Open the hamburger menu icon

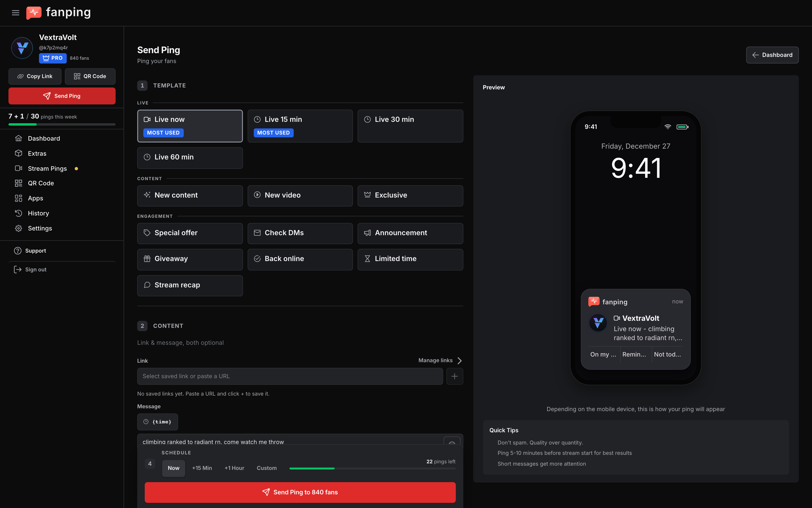point(16,13)
